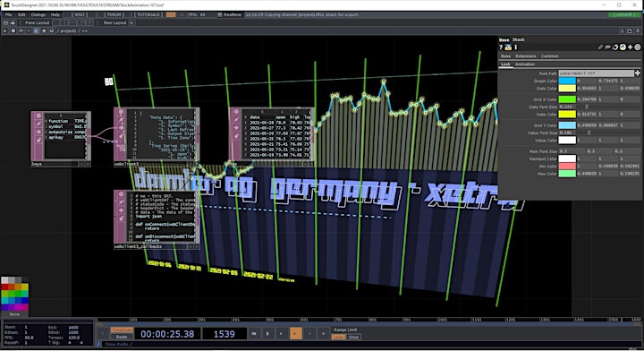Click the plus icon next to Font Path
644x351 pixels.
pyautogui.click(x=638, y=73)
